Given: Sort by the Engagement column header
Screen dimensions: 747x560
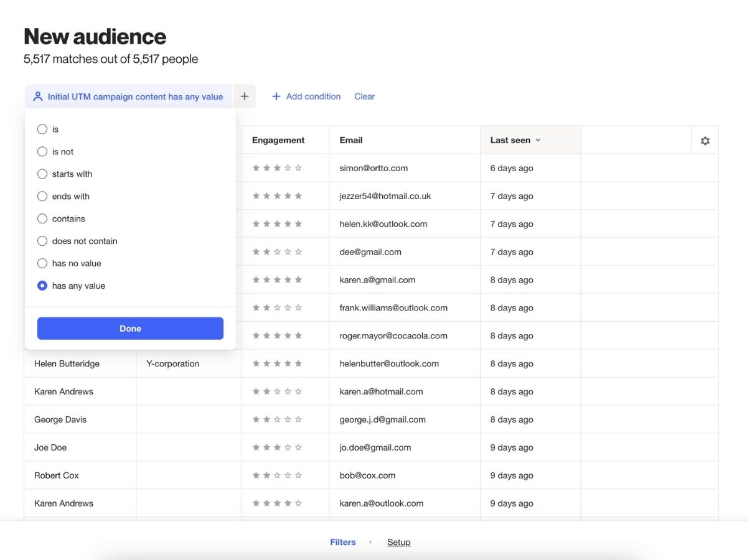Looking at the screenshot, I should pos(278,141).
